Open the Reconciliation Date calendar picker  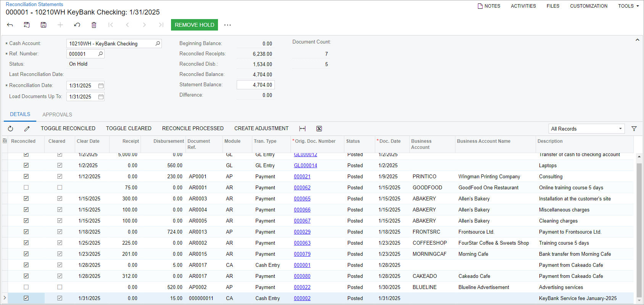(x=101, y=86)
